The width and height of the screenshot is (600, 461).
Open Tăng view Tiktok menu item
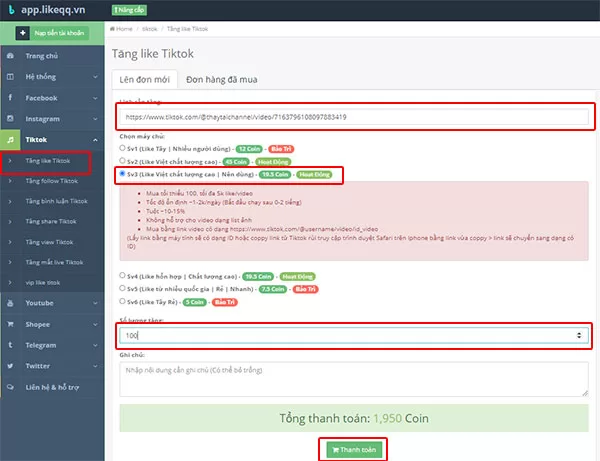click(x=49, y=242)
